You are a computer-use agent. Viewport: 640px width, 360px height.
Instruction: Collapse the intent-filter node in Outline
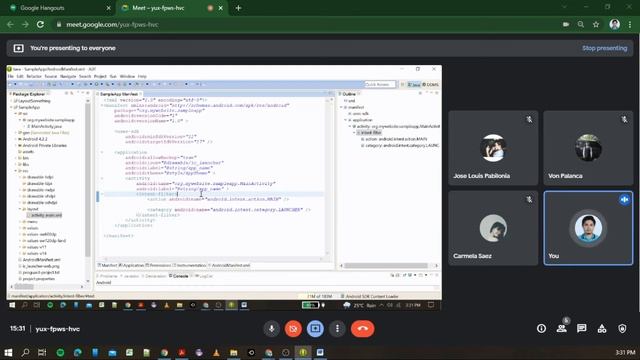click(x=354, y=133)
